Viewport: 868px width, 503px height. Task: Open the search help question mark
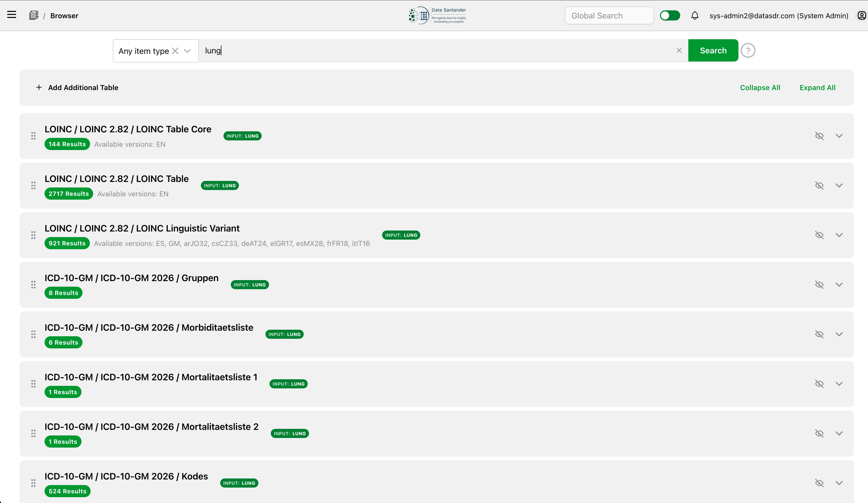748,51
